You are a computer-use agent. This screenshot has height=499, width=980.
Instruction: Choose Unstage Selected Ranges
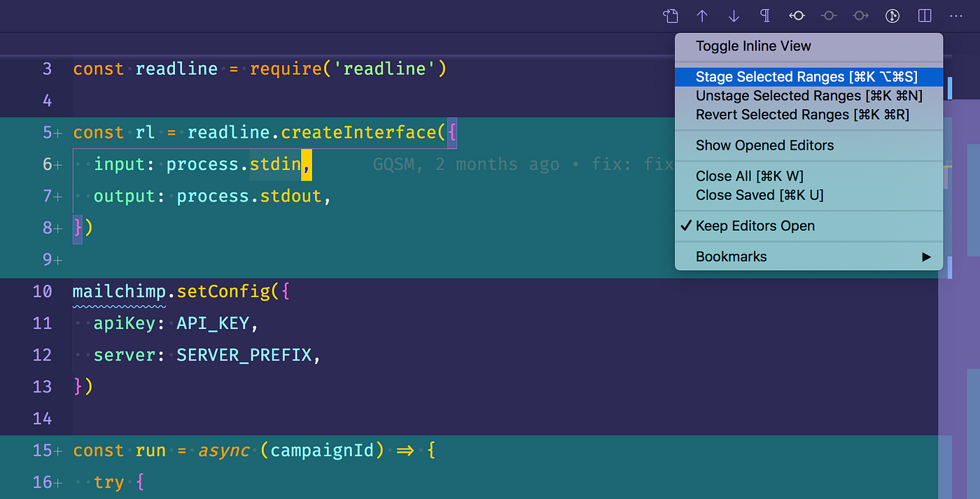808,95
